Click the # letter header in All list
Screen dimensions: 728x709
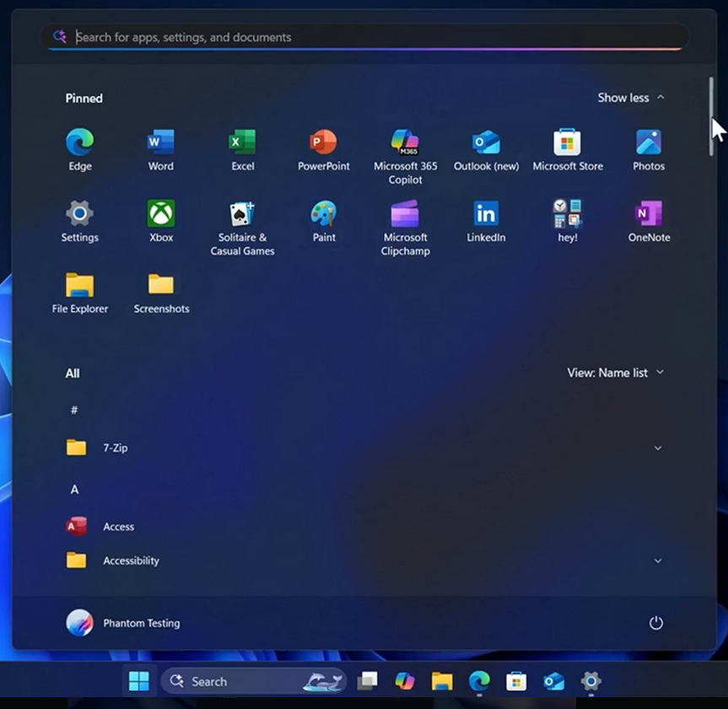pyautogui.click(x=74, y=410)
